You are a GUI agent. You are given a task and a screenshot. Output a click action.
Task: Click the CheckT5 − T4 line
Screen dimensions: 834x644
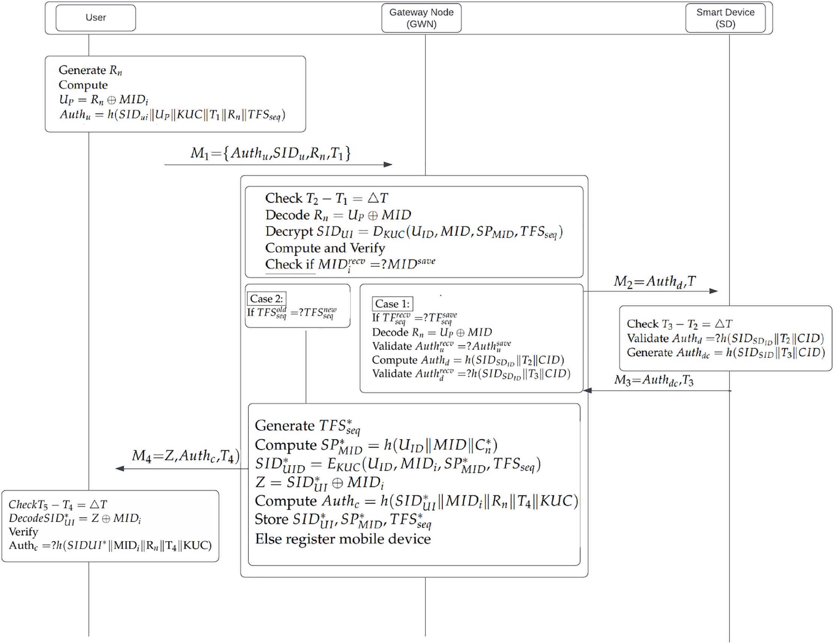(58, 505)
